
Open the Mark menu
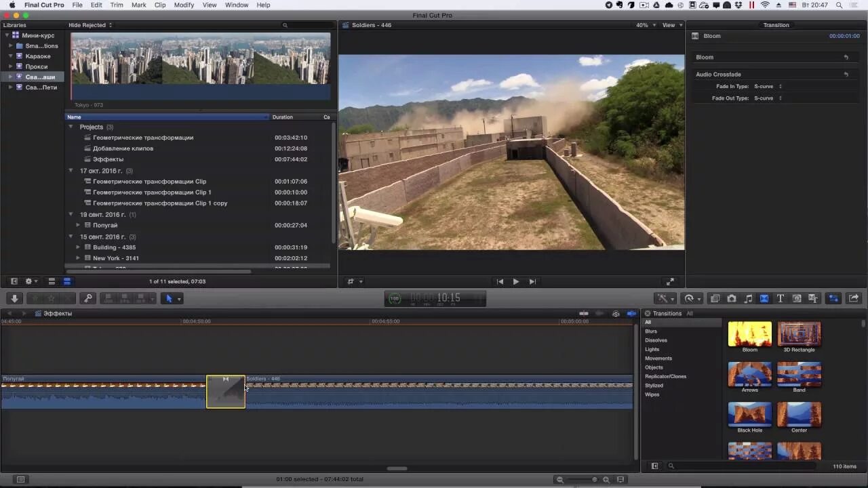pos(138,5)
